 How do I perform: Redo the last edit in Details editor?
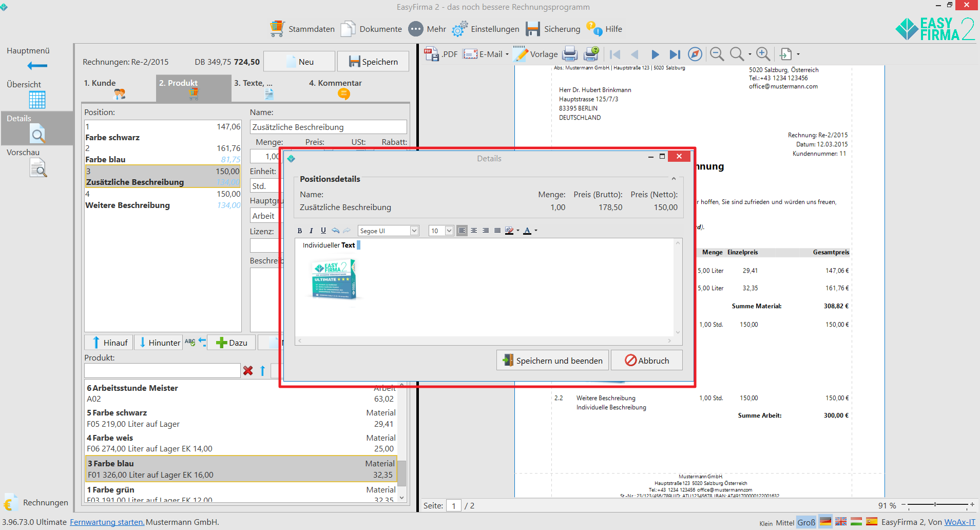[347, 231]
